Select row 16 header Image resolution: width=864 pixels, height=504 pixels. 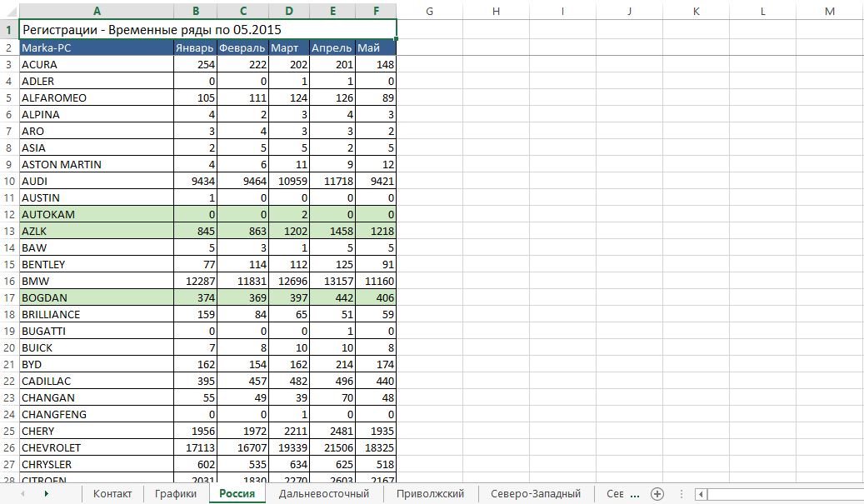(9, 281)
